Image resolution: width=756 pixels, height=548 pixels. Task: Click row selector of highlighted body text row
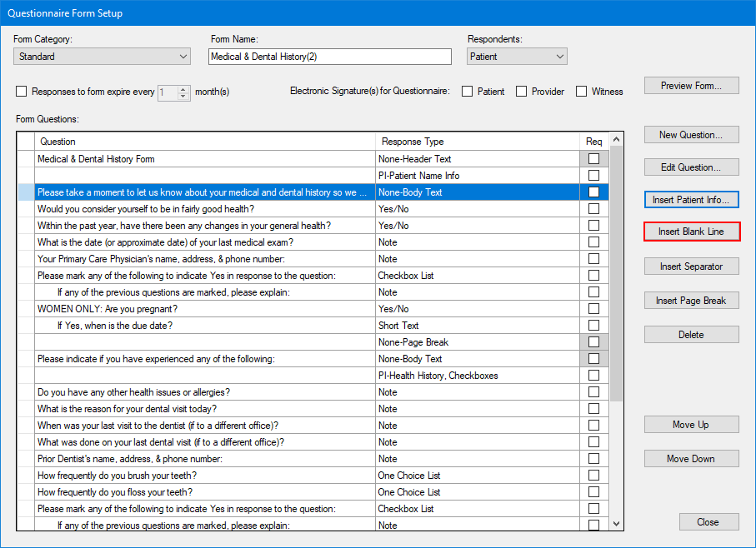[26, 192]
